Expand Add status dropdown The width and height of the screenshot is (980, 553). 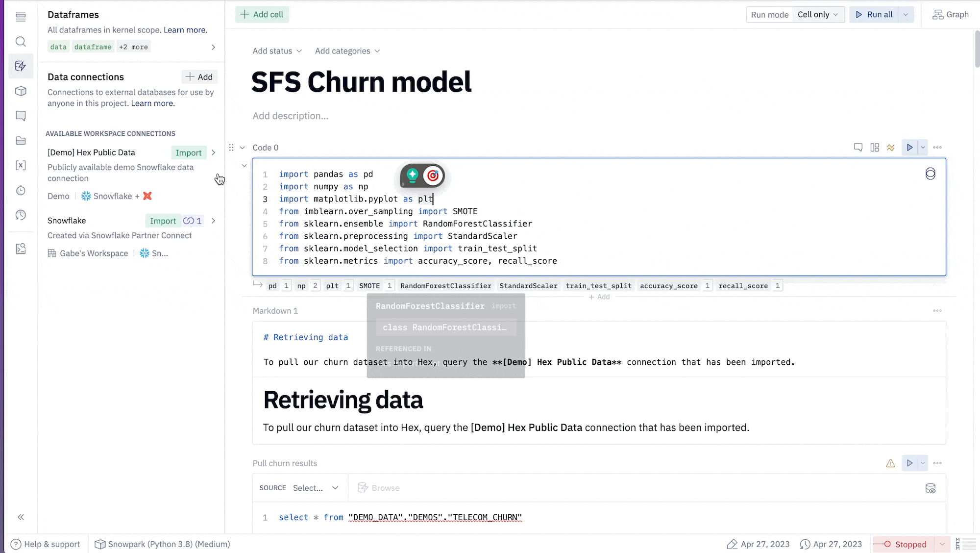tap(277, 51)
